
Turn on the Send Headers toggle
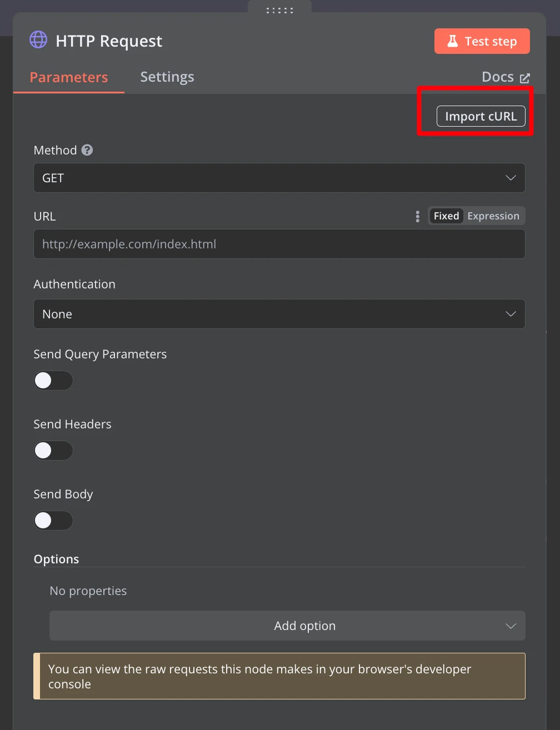(x=53, y=451)
